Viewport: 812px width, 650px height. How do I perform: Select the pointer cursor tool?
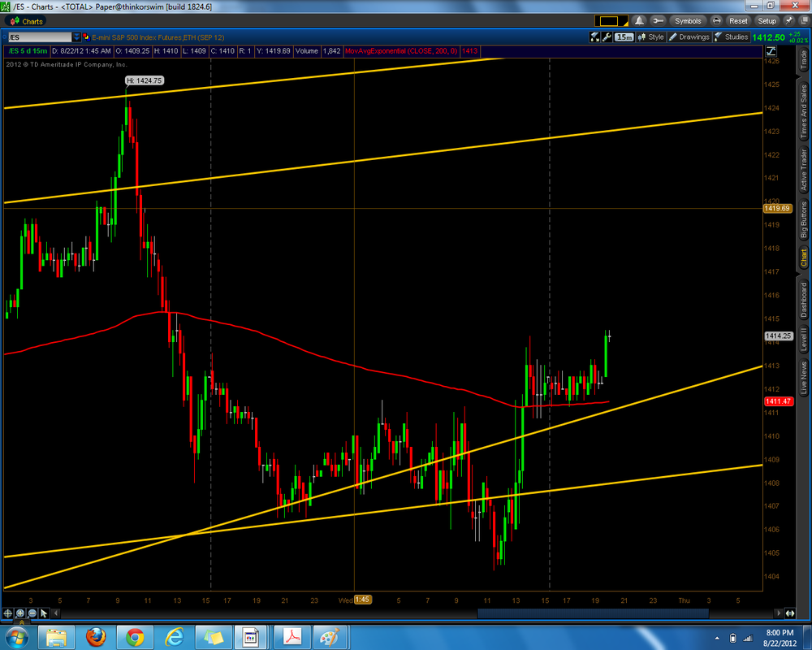coord(44,613)
